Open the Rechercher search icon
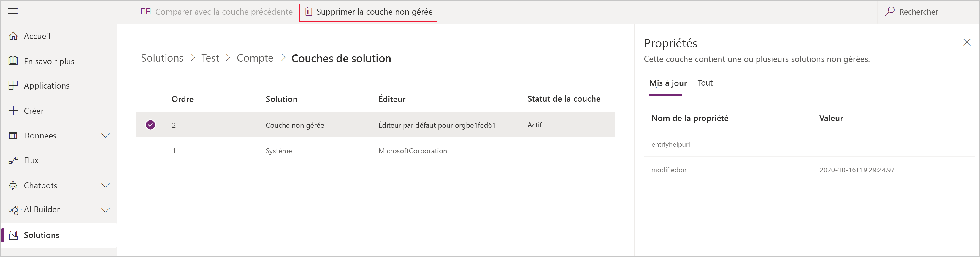980x257 pixels. tap(890, 11)
